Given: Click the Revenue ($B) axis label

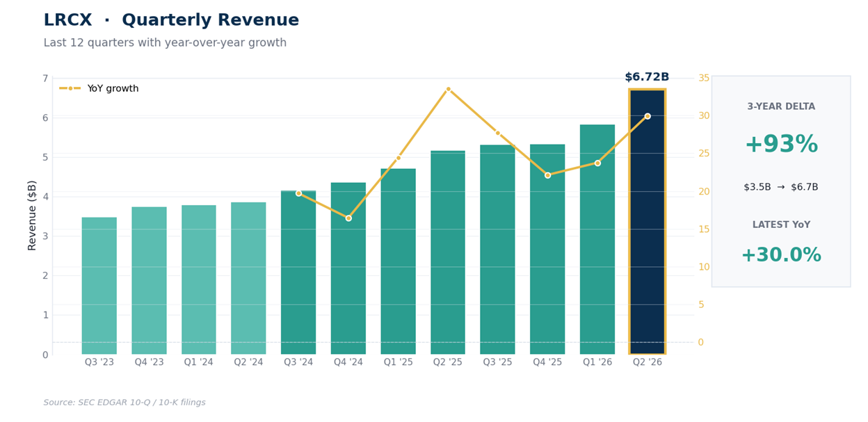Looking at the screenshot, I should tap(32, 215).
